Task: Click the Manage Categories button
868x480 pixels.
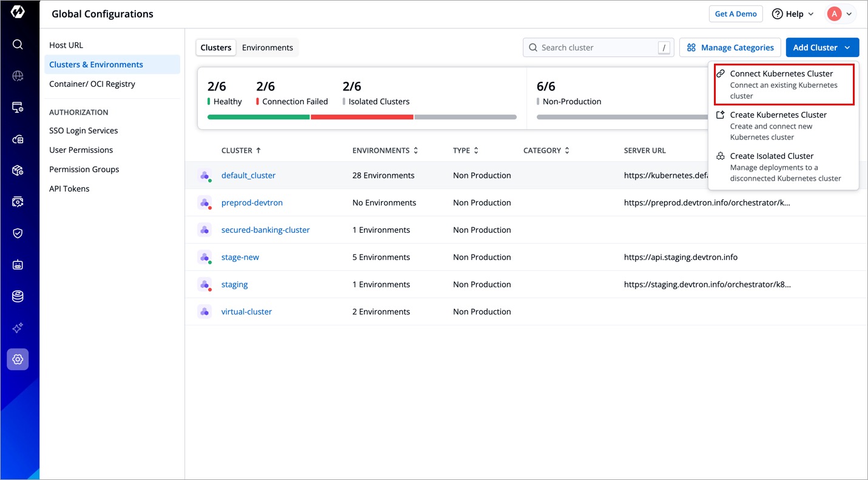Action: (x=730, y=47)
